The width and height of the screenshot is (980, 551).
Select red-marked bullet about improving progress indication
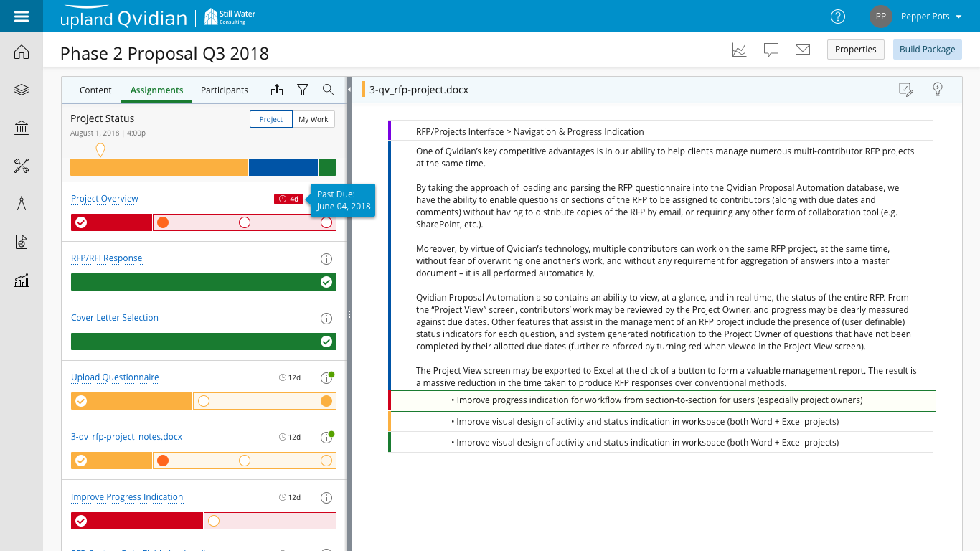pyautogui.click(x=657, y=400)
